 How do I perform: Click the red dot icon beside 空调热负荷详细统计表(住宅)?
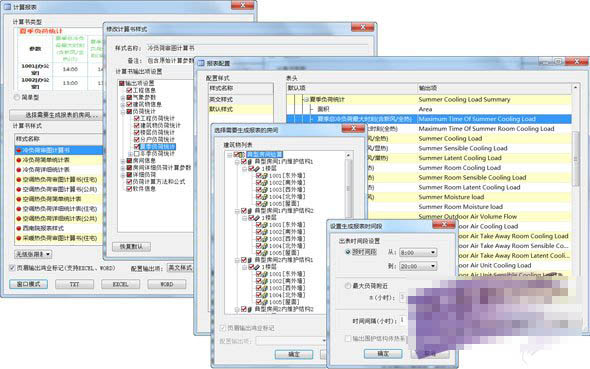point(19,209)
